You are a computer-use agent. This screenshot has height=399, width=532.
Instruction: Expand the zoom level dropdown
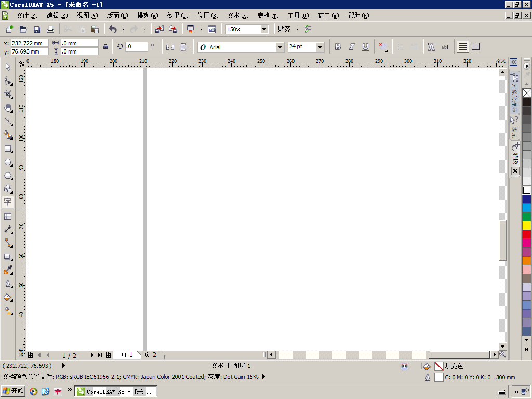pos(264,29)
